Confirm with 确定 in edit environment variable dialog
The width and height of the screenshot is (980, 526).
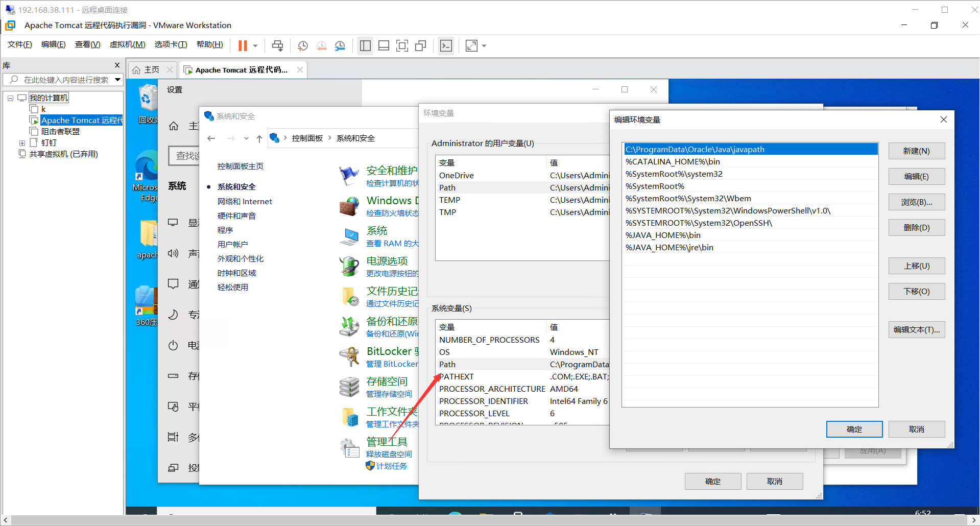click(854, 429)
